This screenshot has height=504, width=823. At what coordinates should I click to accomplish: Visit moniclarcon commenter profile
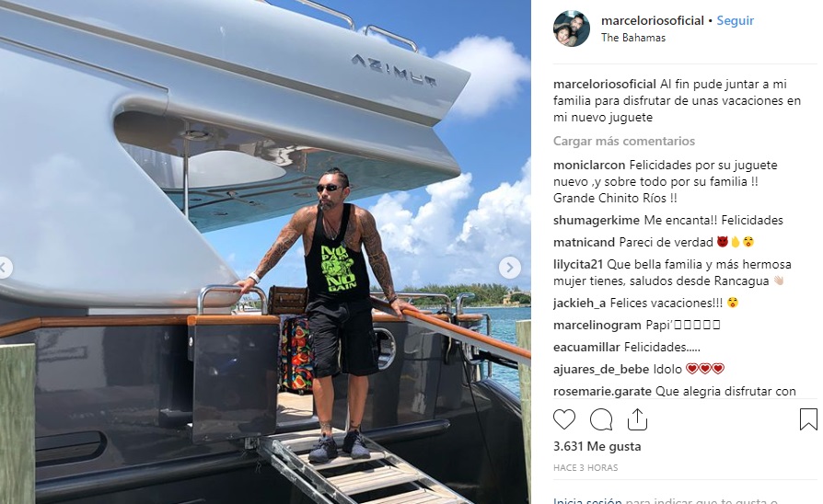click(x=589, y=166)
